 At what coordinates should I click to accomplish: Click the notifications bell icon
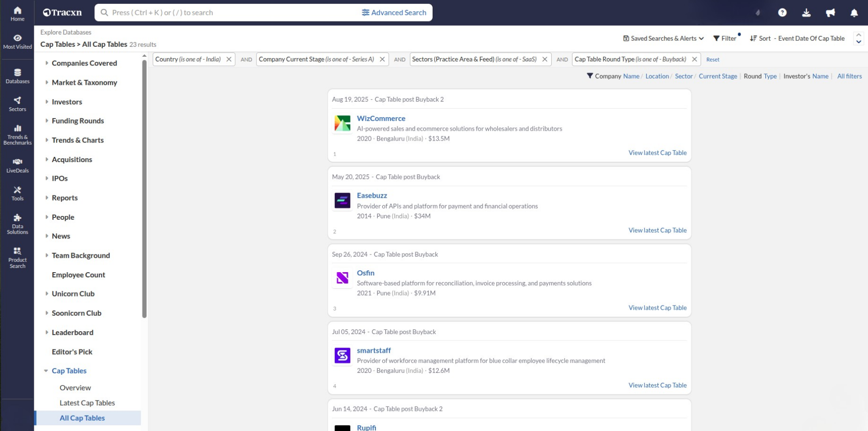(854, 13)
